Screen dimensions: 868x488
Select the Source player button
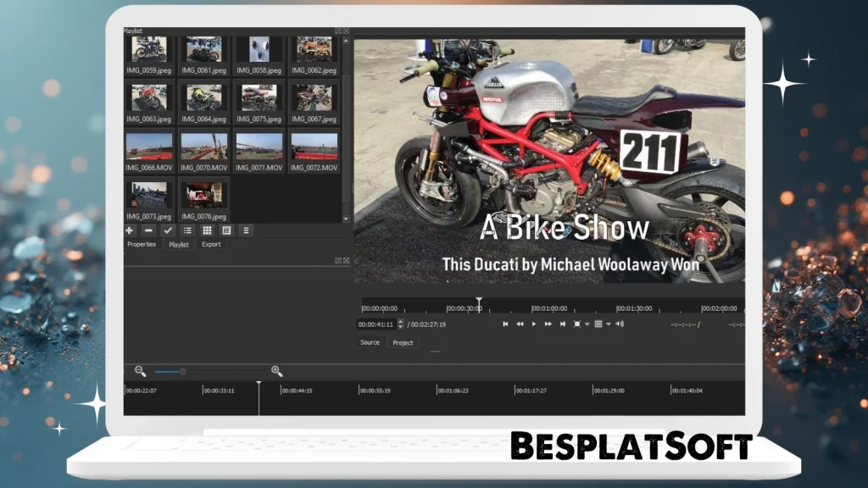370,342
